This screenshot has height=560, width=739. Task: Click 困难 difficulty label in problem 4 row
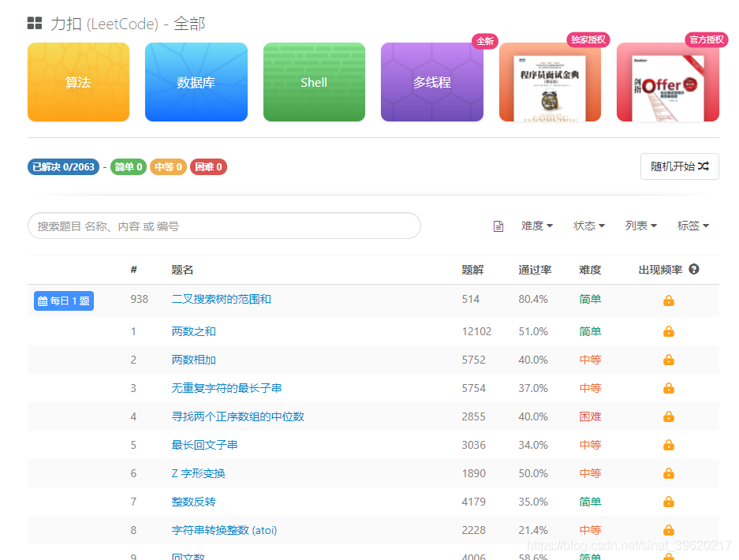click(590, 416)
